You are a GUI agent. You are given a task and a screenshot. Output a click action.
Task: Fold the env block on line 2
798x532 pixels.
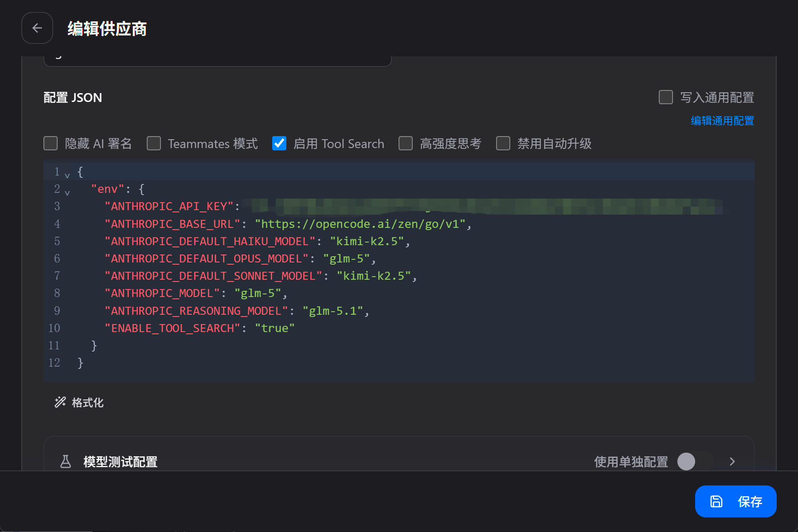pos(67,192)
